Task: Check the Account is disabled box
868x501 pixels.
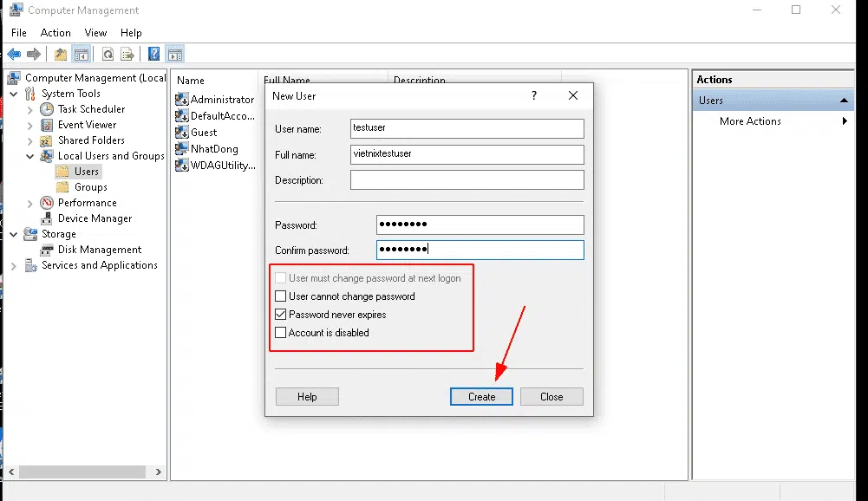Action: coord(280,332)
